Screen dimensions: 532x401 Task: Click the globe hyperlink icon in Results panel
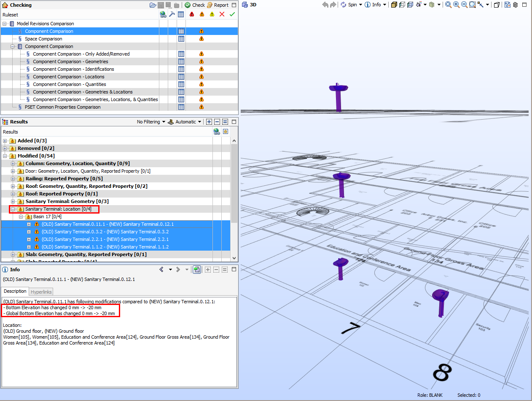click(217, 131)
